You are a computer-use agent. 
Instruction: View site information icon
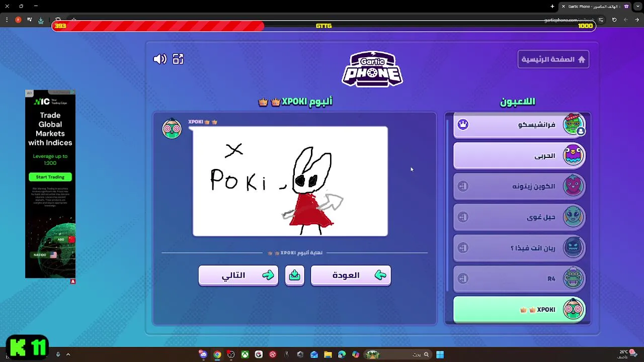pos(601,20)
